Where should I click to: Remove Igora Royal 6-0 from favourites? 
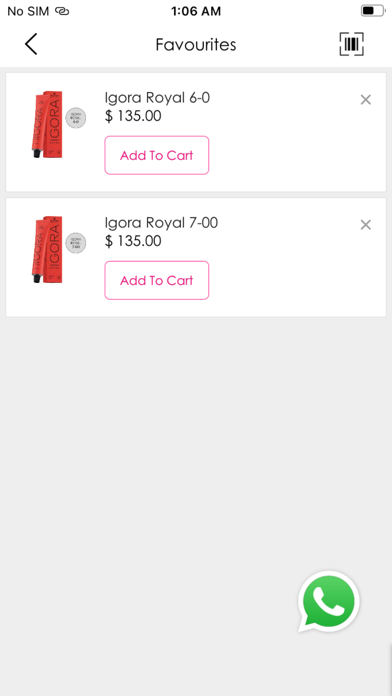(366, 100)
